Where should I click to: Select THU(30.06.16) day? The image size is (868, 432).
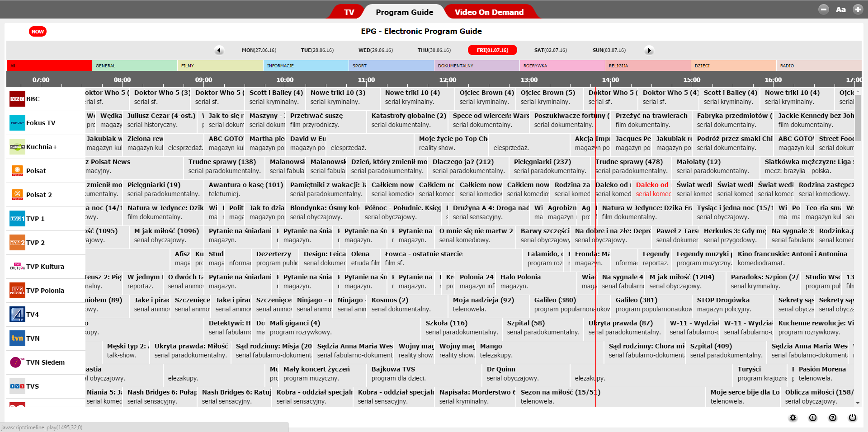tap(434, 50)
